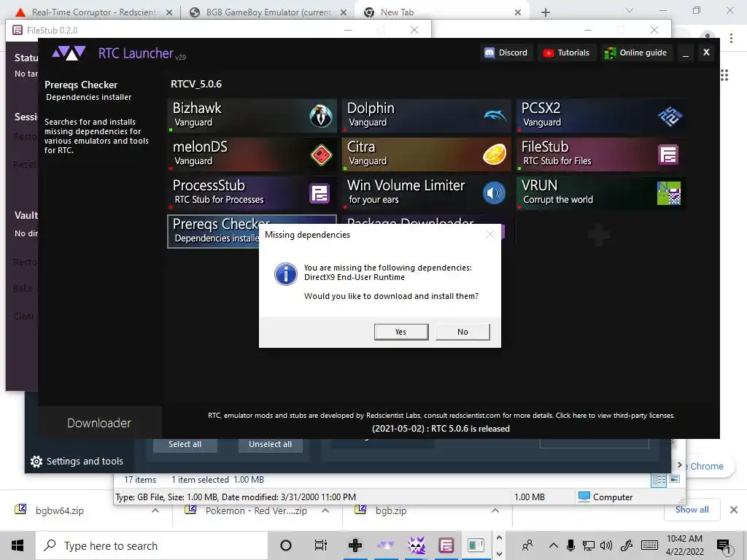The width and height of the screenshot is (747, 560).
Task: Click Yes to install missing dependencies
Action: click(x=401, y=332)
